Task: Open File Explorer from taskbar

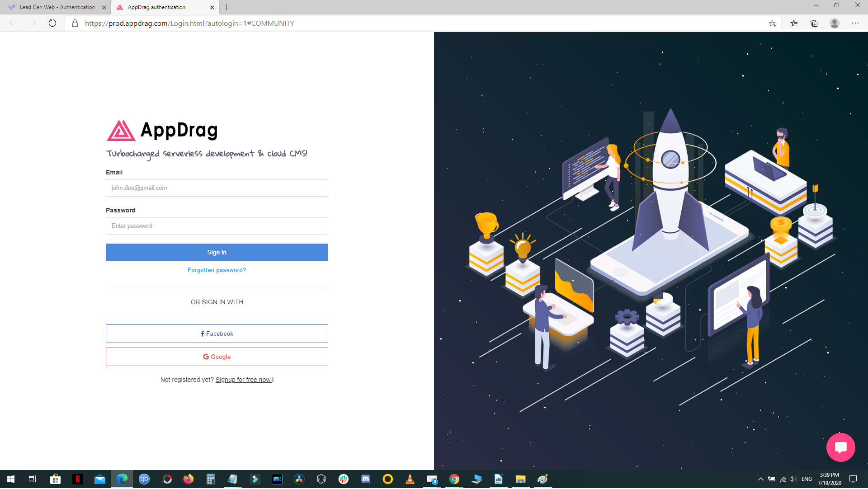Action: (x=521, y=480)
